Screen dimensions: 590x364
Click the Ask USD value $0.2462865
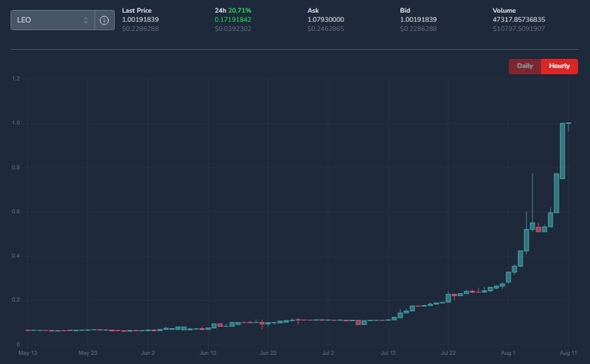[326, 28]
